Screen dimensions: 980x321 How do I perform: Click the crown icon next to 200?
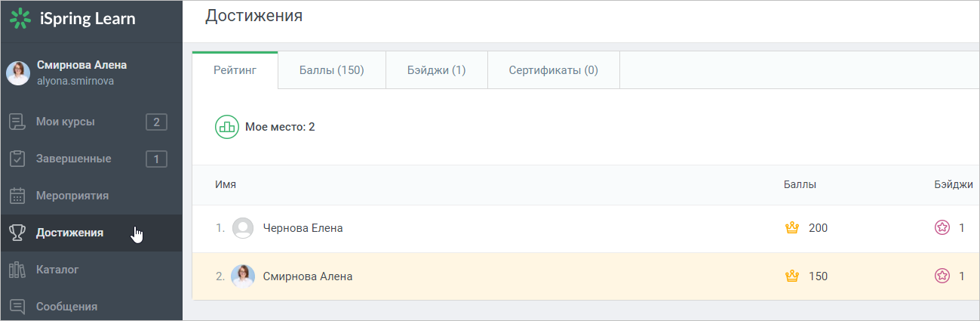791,227
